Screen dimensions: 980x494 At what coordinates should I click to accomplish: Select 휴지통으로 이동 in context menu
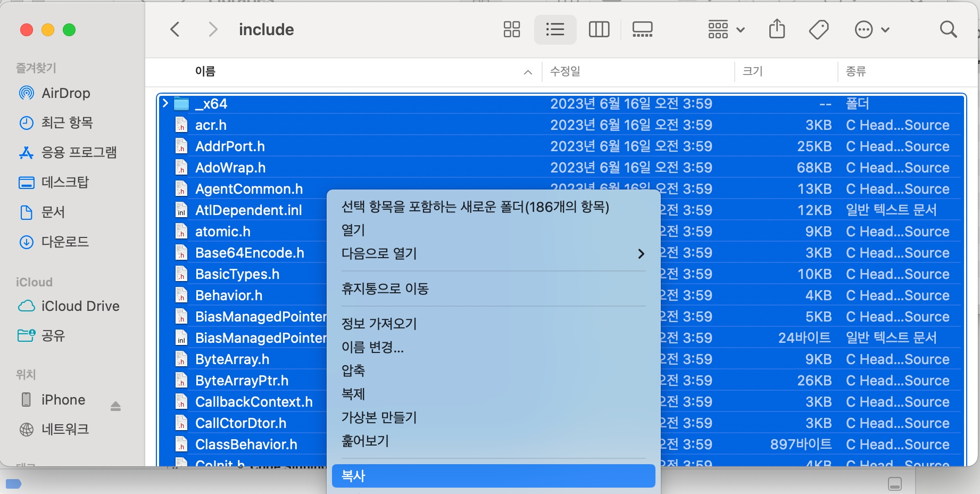coord(385,289)
